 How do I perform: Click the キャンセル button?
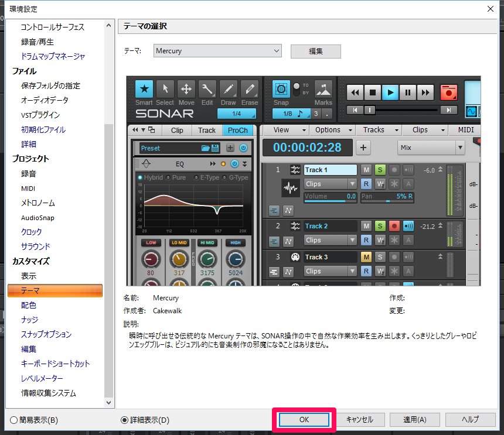(x=359, y=420)
